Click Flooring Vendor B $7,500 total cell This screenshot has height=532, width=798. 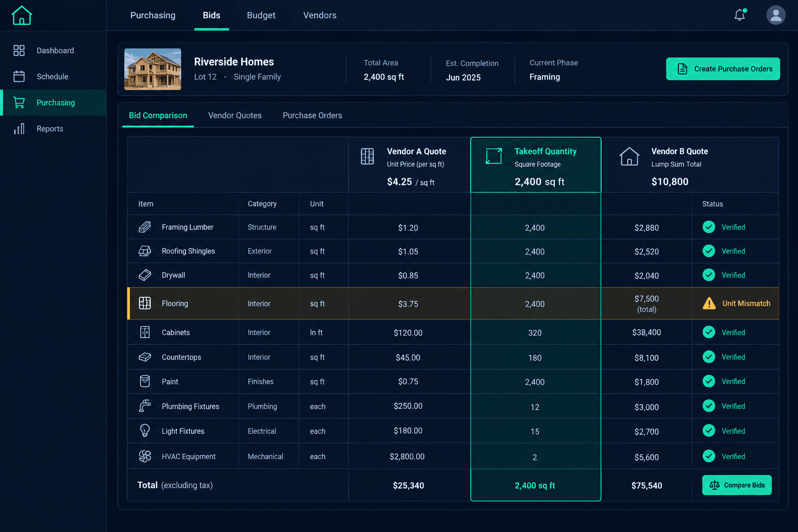[x=646, y=303]
